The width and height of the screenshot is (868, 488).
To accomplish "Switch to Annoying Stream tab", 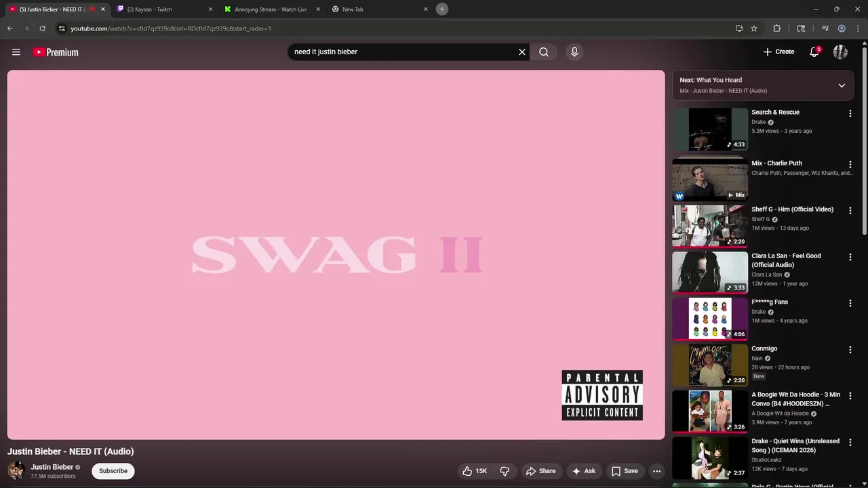I will pyautogui.click(x=271, y=9).
